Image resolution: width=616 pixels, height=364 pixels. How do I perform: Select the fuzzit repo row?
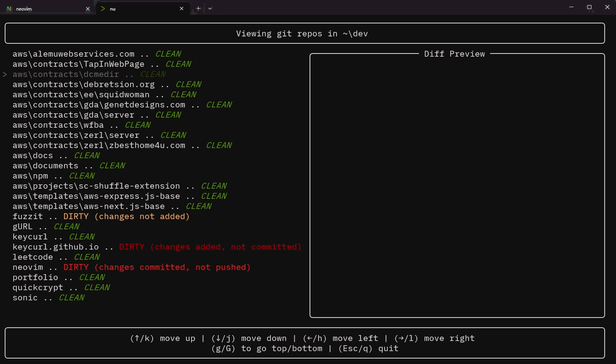click(x=101, y=216)
